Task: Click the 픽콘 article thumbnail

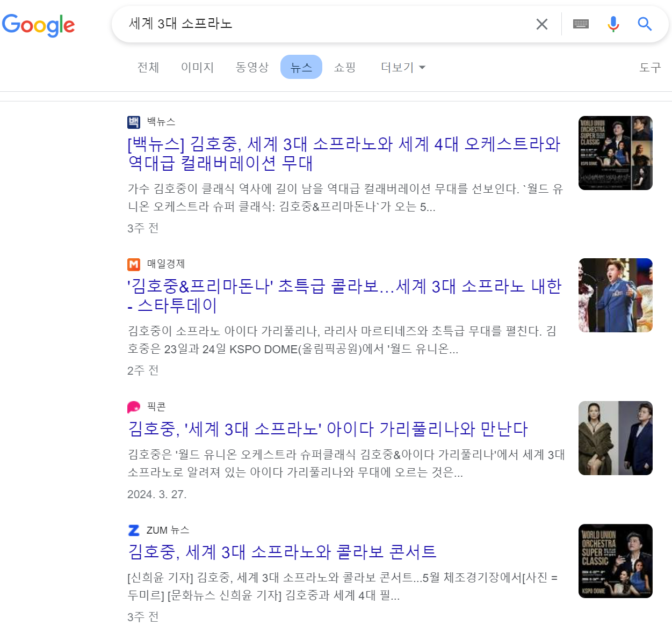Action: 616,438
